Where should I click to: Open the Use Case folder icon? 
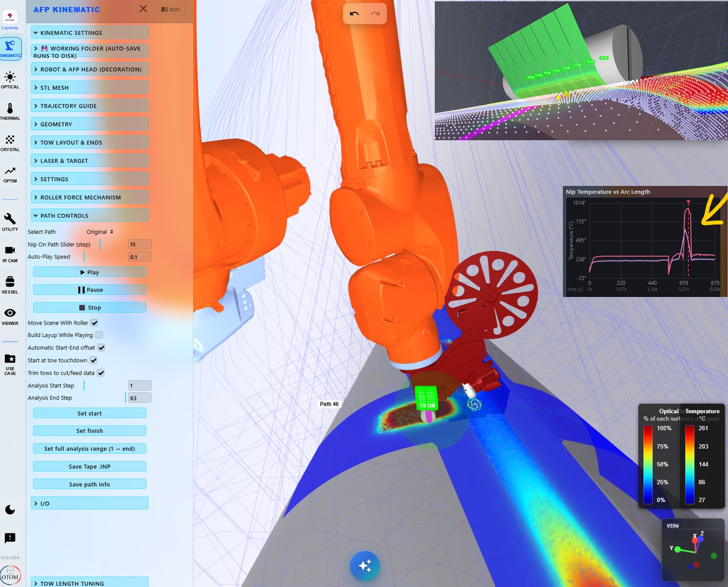[10, 364]
